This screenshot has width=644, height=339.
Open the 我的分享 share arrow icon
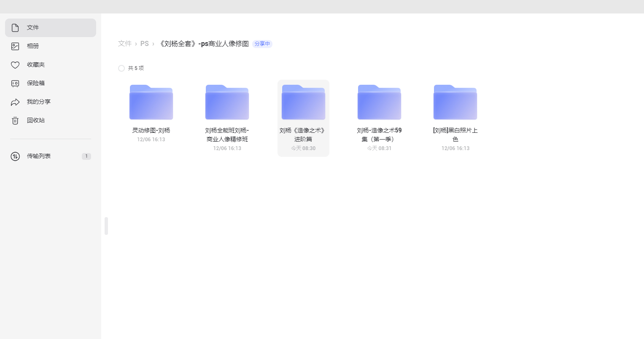pyautogui.click(x=15, y=102)
